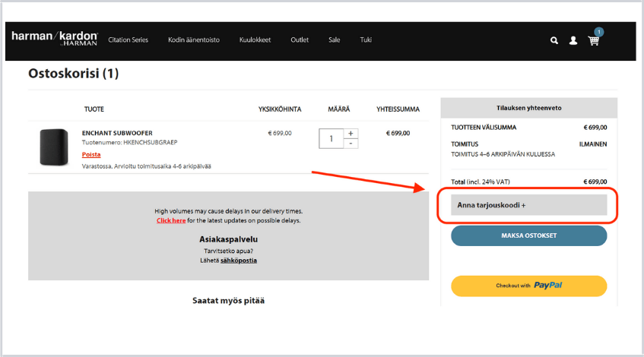The image size is (644, 357).
Task: Decrease quantity with minus button
Action: pos(351,144)
